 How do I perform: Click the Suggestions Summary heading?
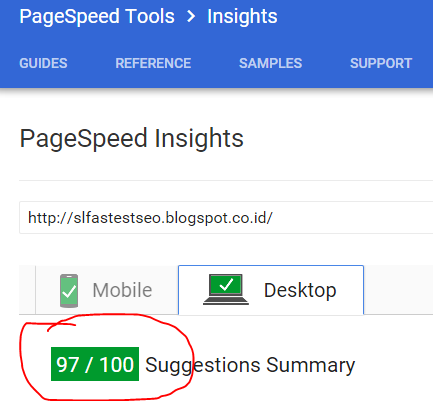click(250, 365)
